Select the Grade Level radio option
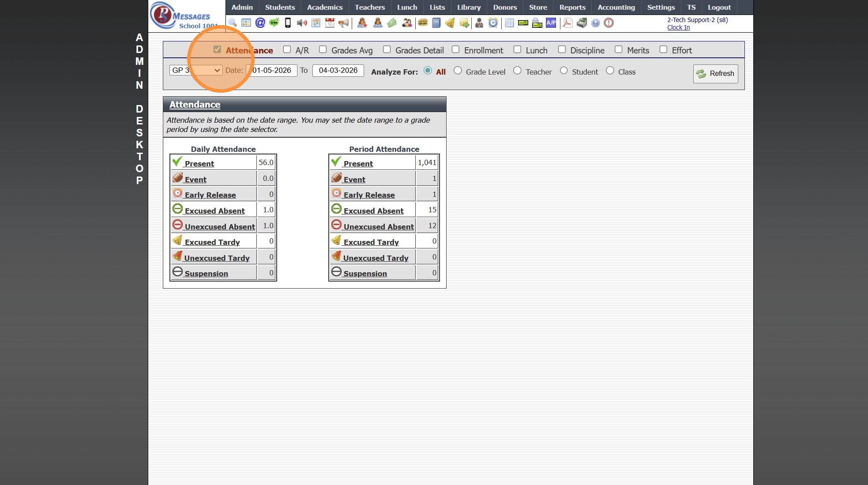This screenshot has width=868, height=485. tap(458, 71)
